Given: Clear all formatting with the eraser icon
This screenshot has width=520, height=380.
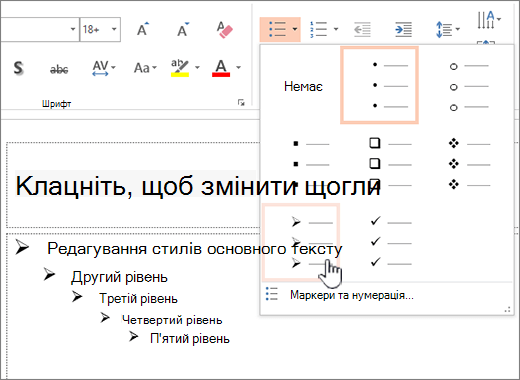Looking at the screenshot, I should point(224,29).
